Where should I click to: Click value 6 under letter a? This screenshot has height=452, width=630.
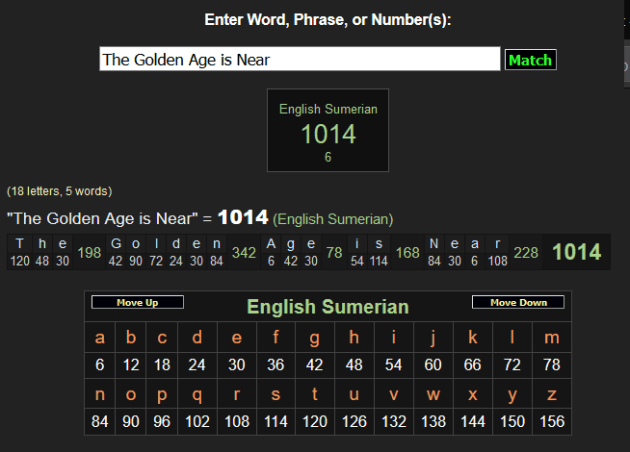pos(100,365)
